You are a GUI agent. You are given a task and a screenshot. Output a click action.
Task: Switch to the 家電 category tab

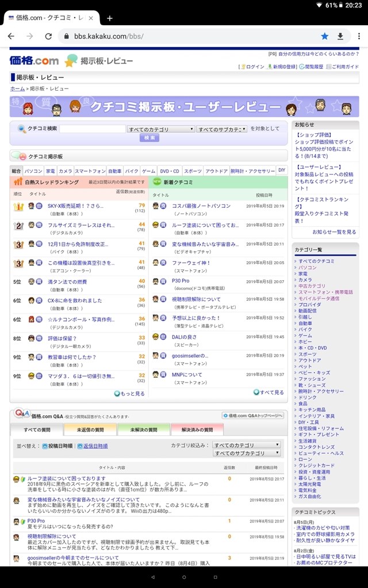(51, 171)
